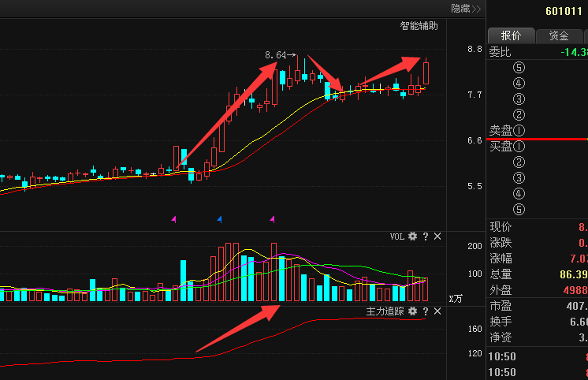Switch to the 资金 tab

point(559,35)
